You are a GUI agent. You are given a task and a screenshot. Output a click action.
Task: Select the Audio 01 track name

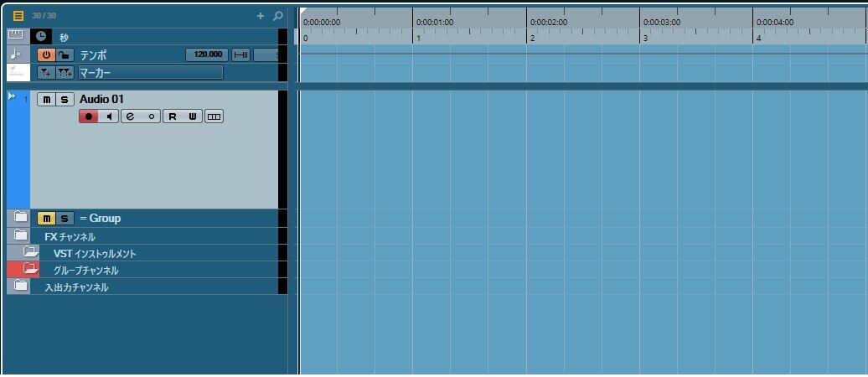click(102, 100)
